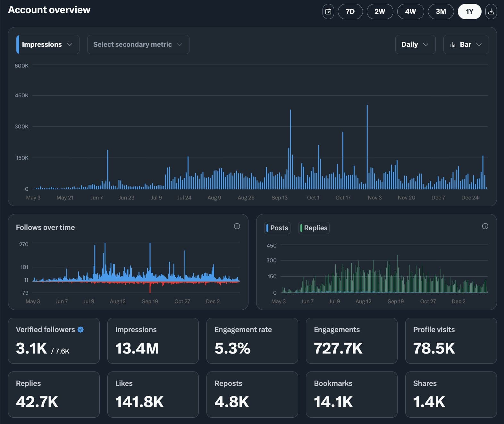Choose the 1Y time range
The width and height of the screenshot is (504, 424).
coord(469,12)
